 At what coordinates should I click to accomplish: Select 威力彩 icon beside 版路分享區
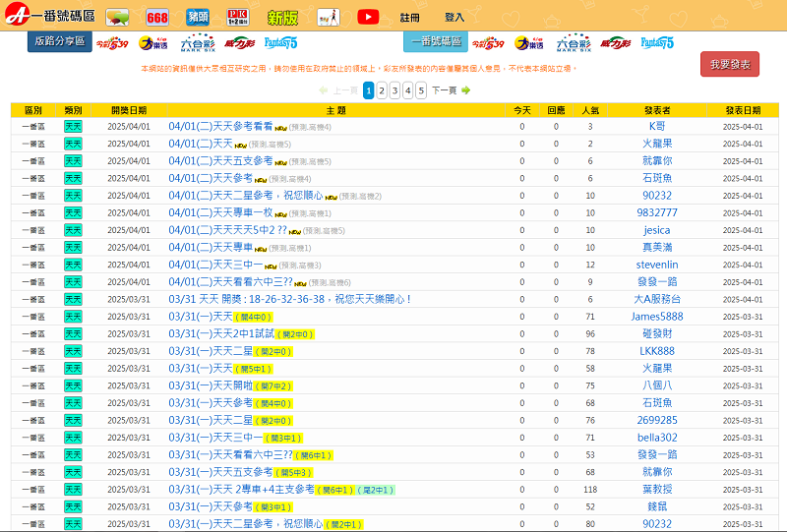click(239, 42)
